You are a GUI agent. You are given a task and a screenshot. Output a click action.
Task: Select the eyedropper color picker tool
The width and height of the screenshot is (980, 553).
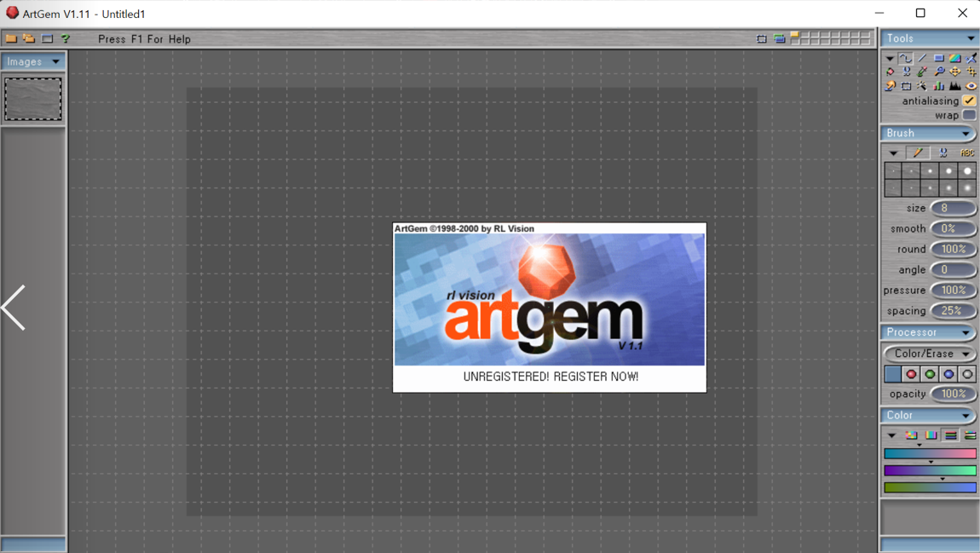pos(922,72)
